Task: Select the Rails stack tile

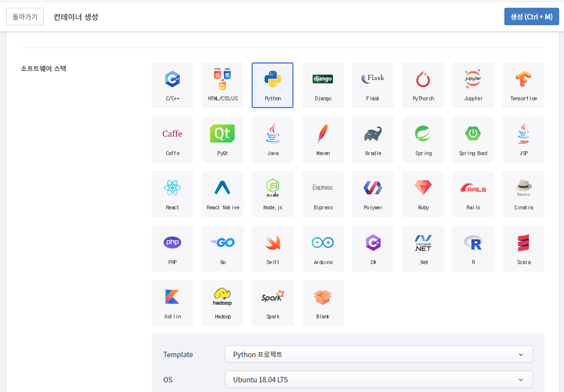Action: coord(473,194)
